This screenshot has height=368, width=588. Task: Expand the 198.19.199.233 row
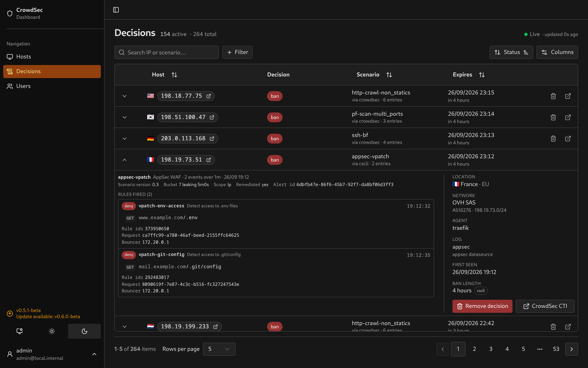point(125,326)
